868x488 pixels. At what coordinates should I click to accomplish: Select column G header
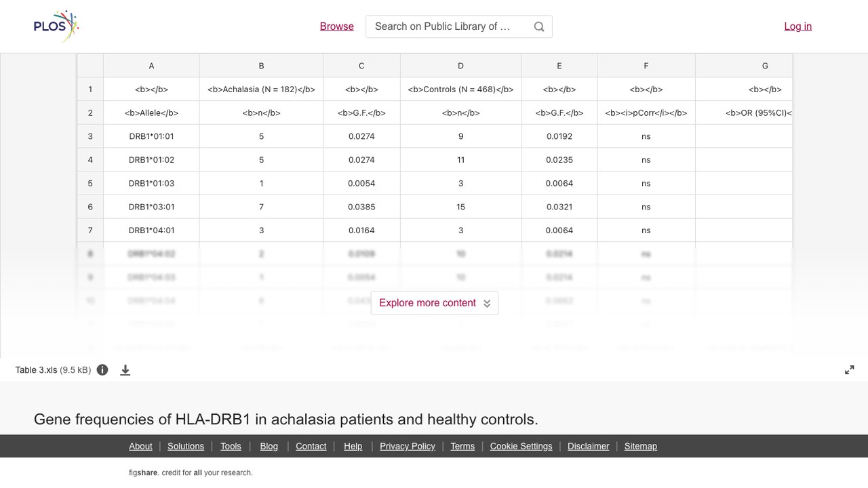click(x=744, y=66)
